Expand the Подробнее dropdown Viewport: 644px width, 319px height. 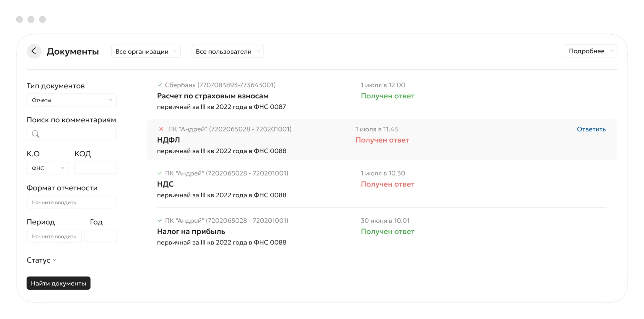click(x=591, y=51)
